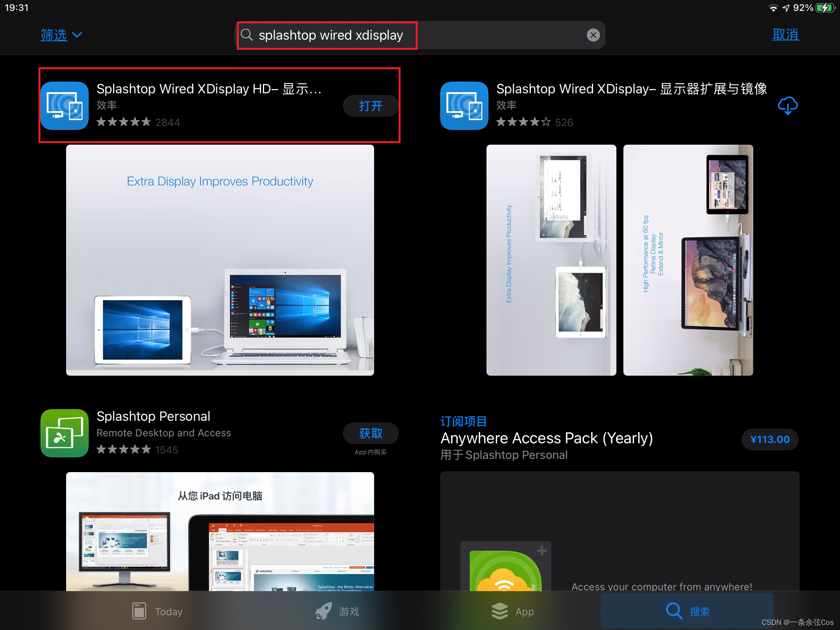Image resolution: width=840 pixels, height=630 pixels.
Task: Tap the Splashtop Wired XDisplay (526 ratings) app icon
Action: click(464, 105)
